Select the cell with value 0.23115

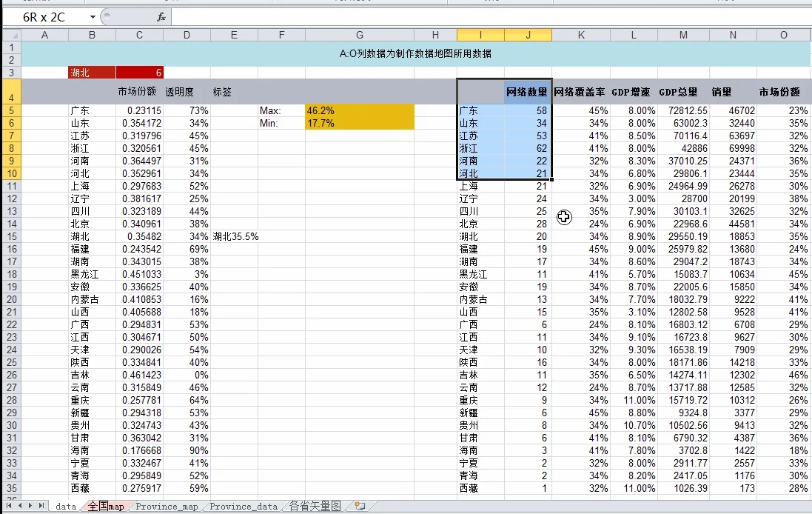click(139, 110)
